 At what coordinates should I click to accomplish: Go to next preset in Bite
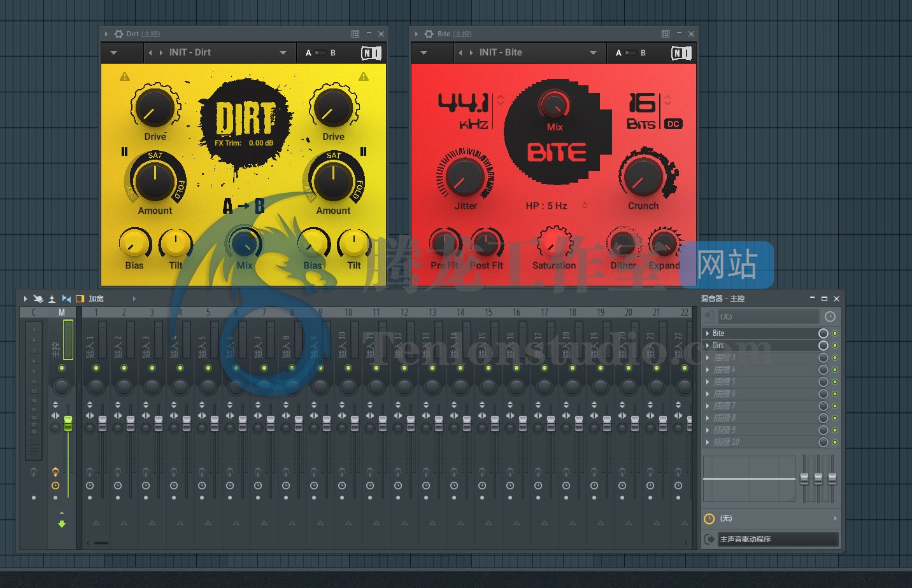tap(471, 53)
